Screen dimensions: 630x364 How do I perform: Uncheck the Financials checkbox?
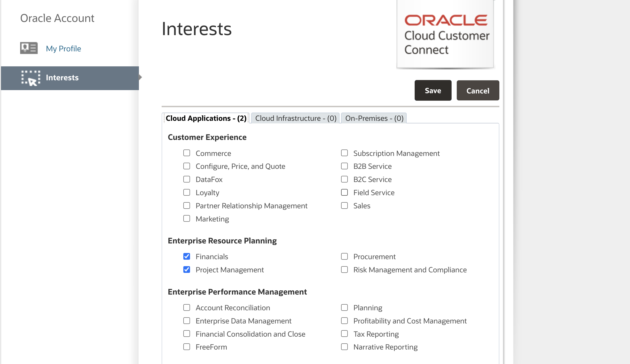point(187,256)
